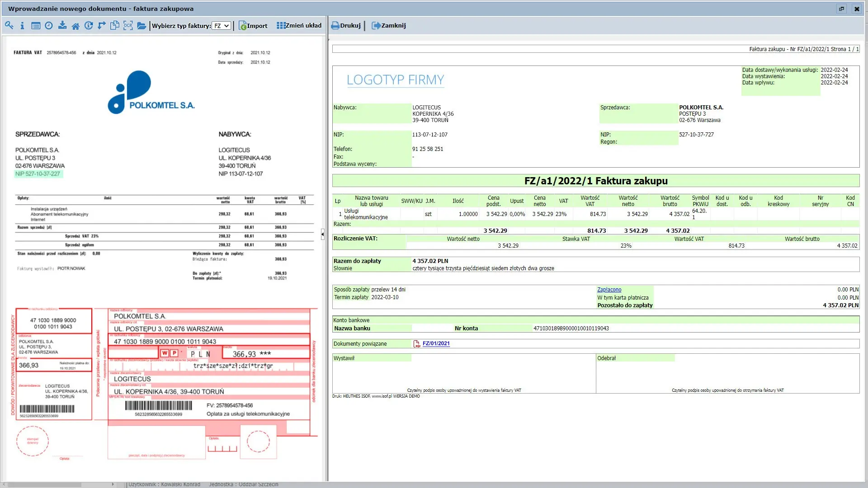Click the open folder icon
868x488 pixels.
[142, 26]
